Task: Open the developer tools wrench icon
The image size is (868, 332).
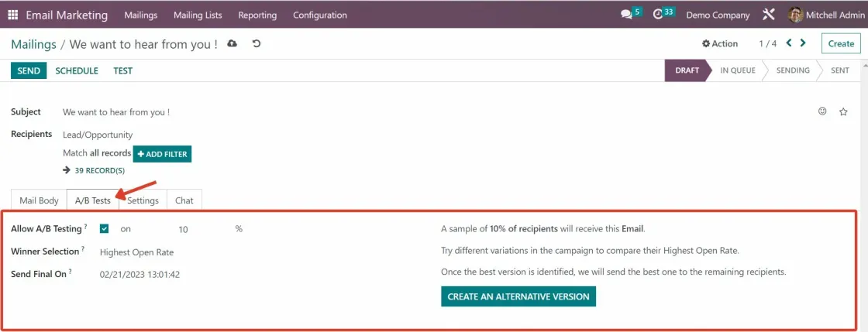Action: [x=768, y=15]
